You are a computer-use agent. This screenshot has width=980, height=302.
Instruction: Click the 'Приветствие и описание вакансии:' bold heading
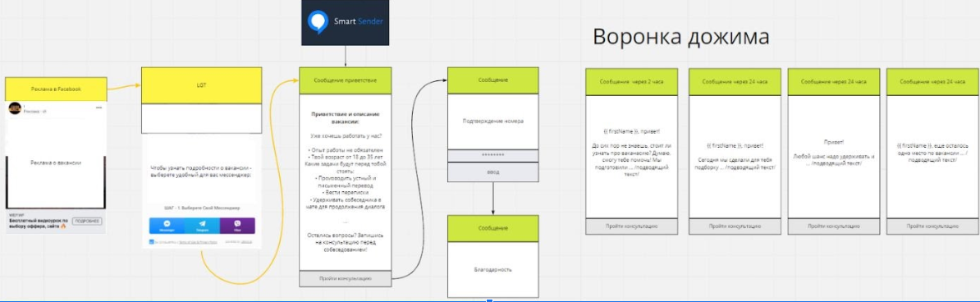345,117
